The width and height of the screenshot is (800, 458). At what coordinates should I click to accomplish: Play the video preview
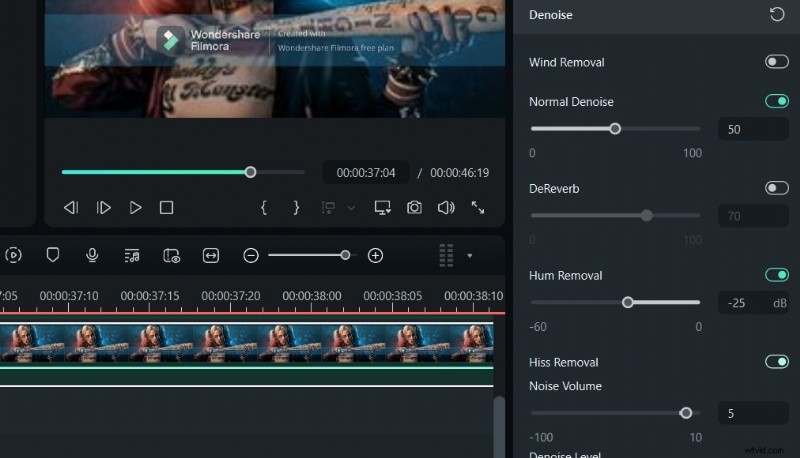pos(135,208)
